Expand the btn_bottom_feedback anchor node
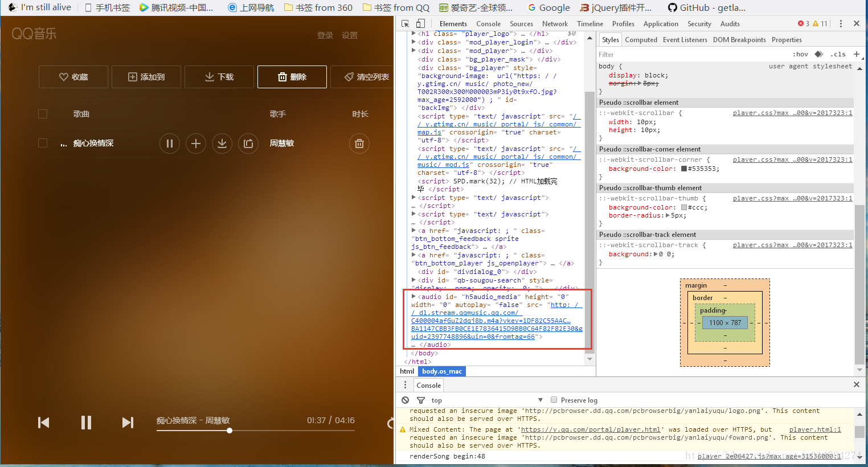 click(413, 231)
